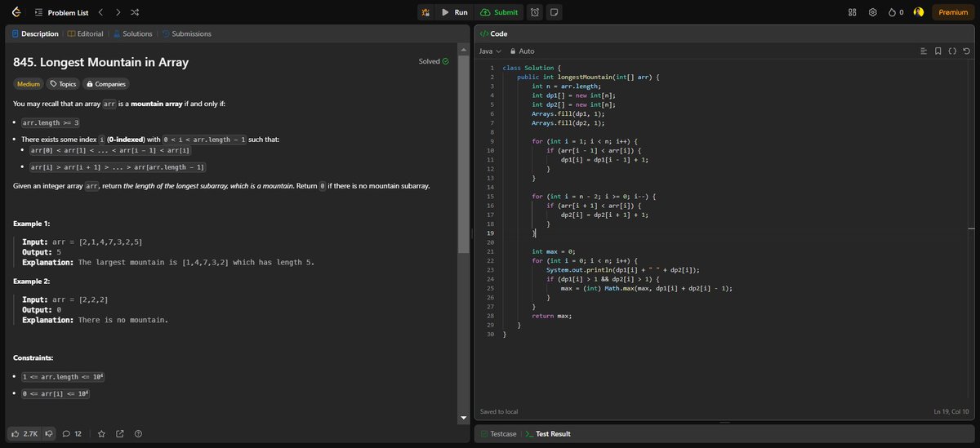Open the user profile avatar

[918, 12]
